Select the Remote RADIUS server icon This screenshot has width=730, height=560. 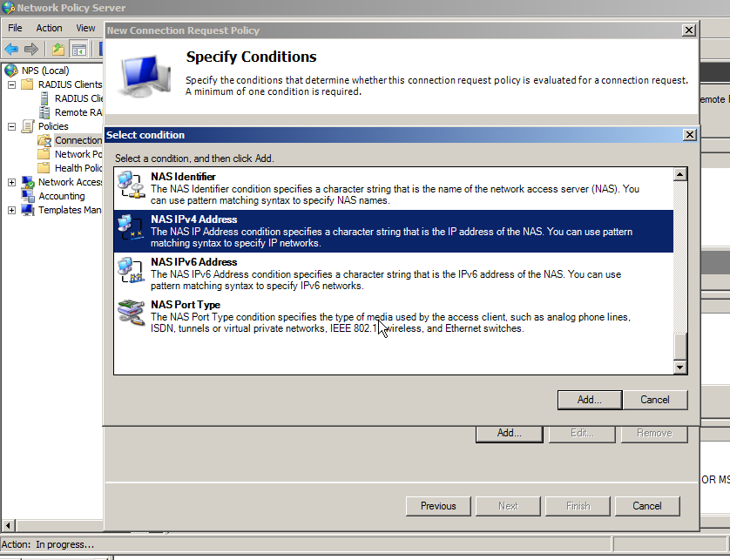point(44,111)
